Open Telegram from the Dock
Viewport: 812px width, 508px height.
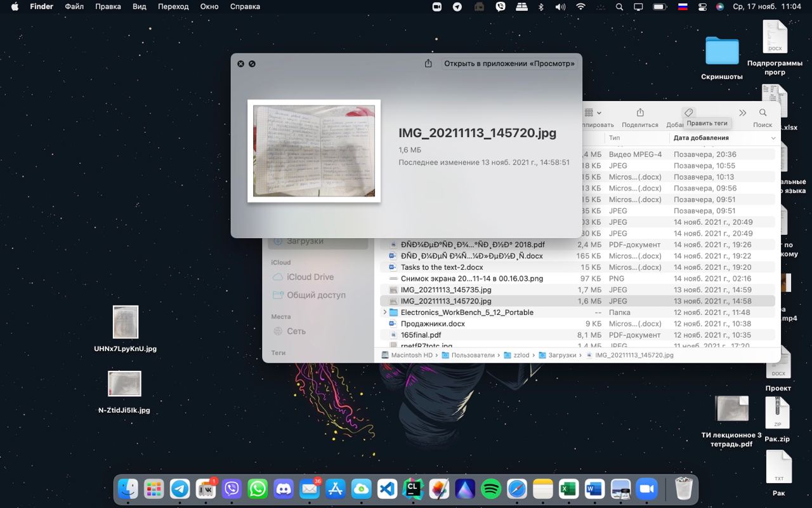click(180, 489)
